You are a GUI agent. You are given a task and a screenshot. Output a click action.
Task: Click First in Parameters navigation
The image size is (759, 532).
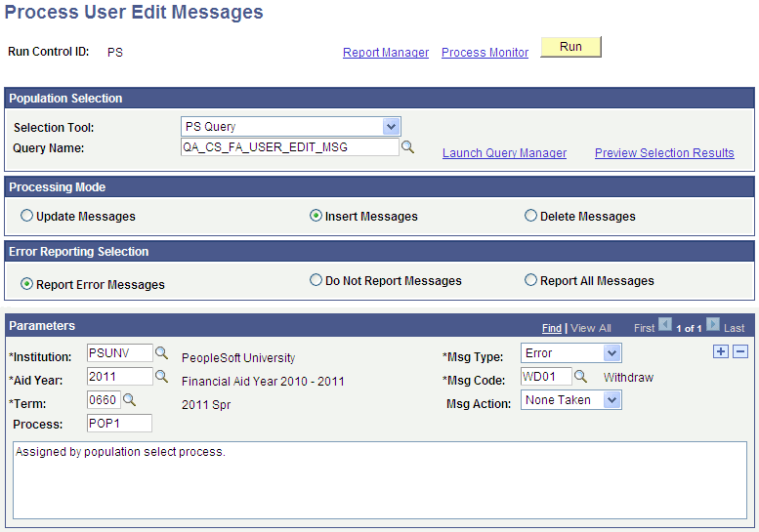[x=644, y=328]
